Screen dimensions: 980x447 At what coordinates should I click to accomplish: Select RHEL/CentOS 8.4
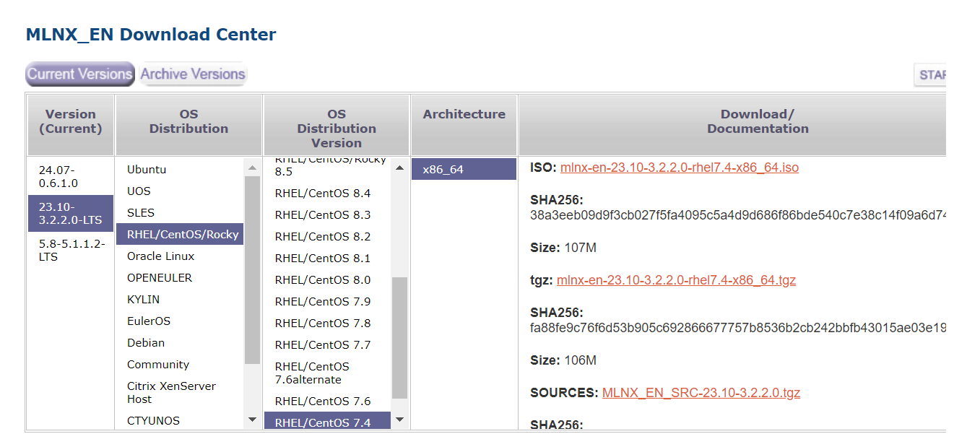(328, 193)
